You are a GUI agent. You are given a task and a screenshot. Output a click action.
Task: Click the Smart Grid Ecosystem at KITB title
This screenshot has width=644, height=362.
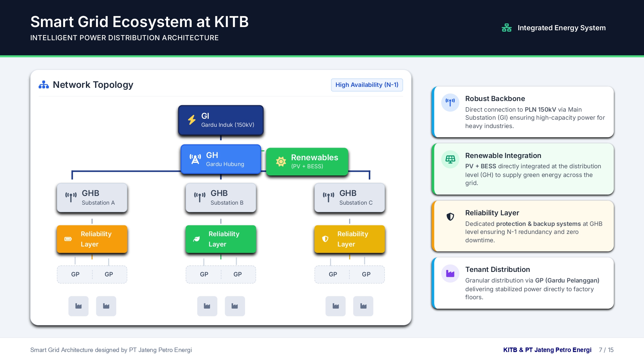point(139,22)
